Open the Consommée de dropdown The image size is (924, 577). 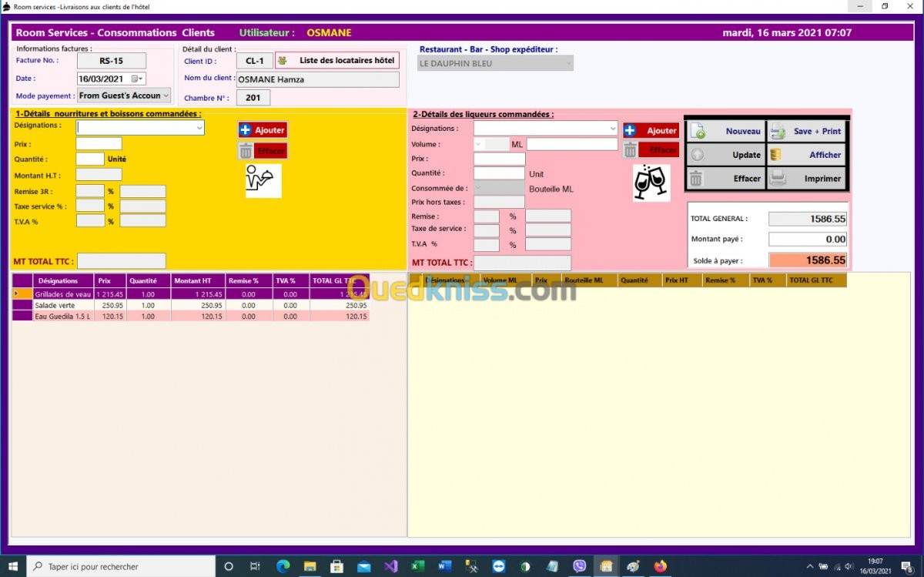point(479,188)
